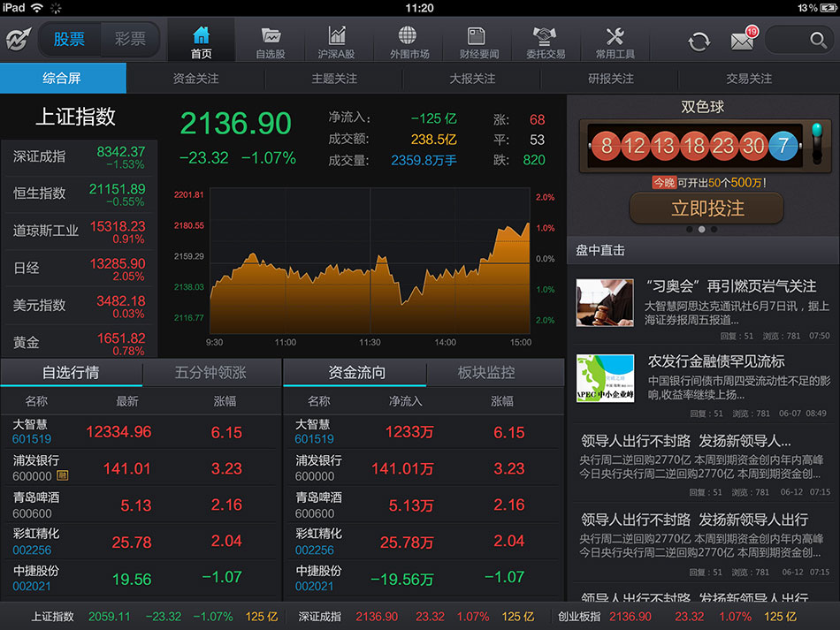Tap the intraday index chart
840x630 pixels.
point(370,261)
